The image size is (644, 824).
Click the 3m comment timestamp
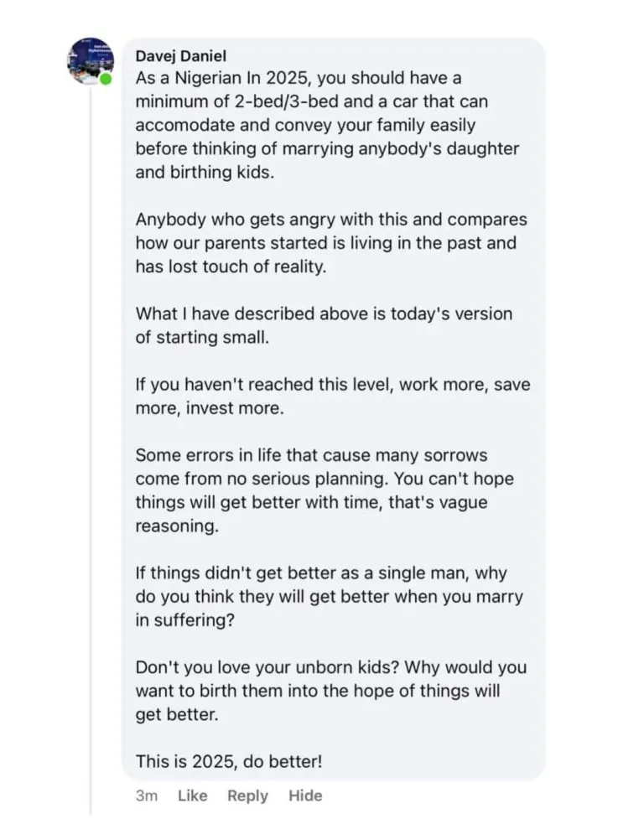click(x=146, y=795)
